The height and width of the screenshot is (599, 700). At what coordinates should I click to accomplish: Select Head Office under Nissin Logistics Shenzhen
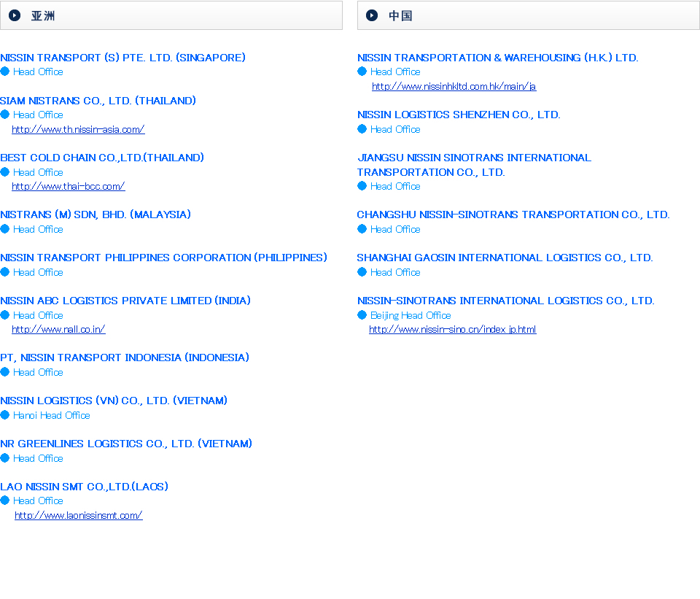(x=395, y=130)
